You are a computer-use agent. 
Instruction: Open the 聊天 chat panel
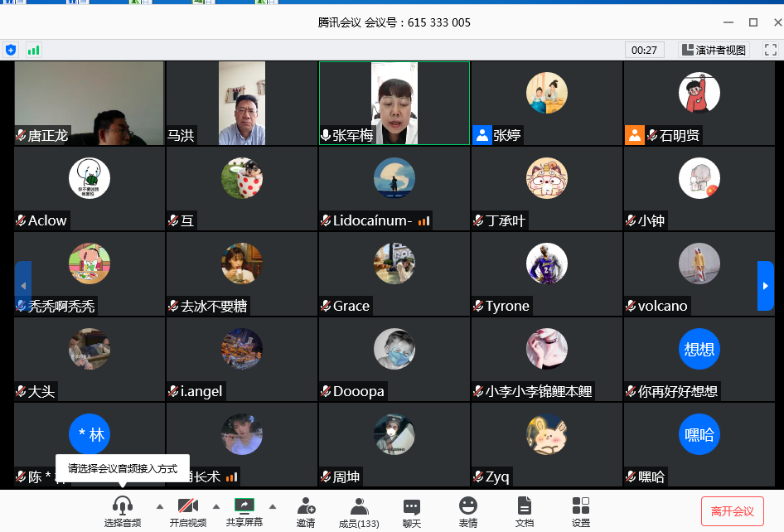tap(412, 510)
